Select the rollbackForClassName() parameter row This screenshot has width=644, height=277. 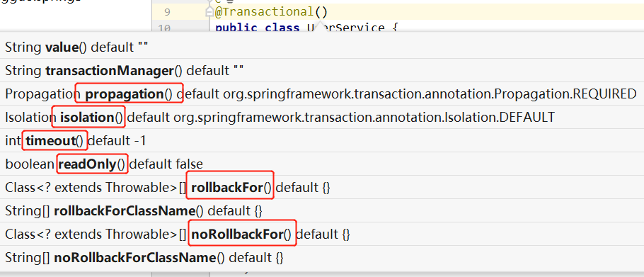tap(322, 211)
